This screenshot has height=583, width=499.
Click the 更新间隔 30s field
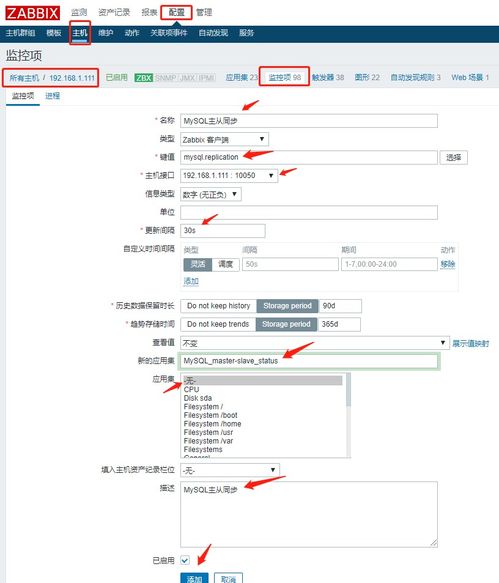(223, 231)
